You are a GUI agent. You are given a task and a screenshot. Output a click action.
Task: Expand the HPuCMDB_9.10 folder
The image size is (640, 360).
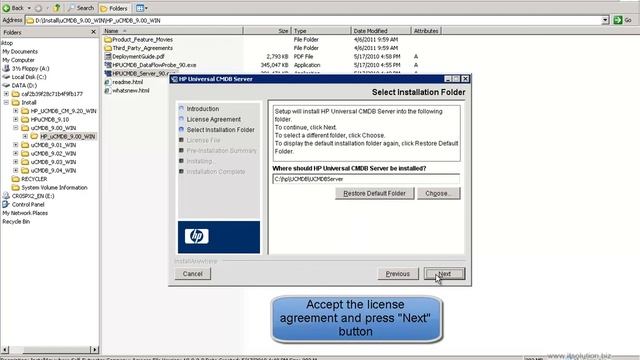(16, 120)
